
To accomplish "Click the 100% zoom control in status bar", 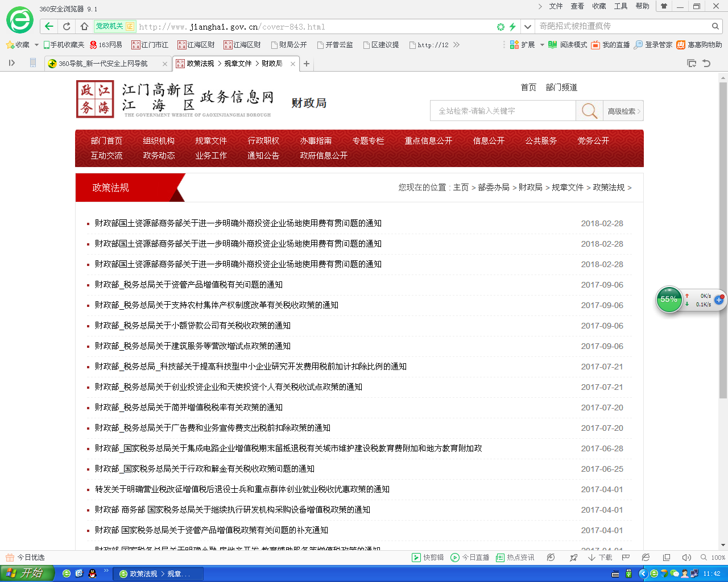I will tap(713, 558).
